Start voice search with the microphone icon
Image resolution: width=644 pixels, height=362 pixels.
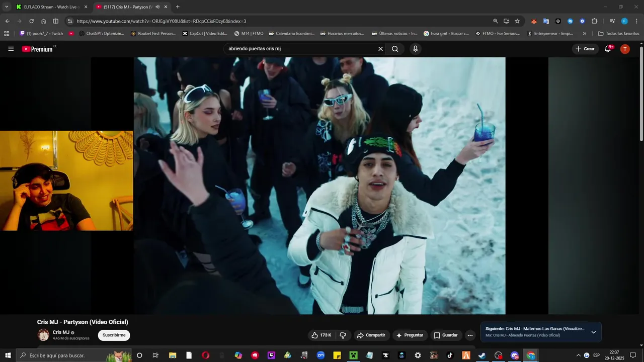coord(415,49)
